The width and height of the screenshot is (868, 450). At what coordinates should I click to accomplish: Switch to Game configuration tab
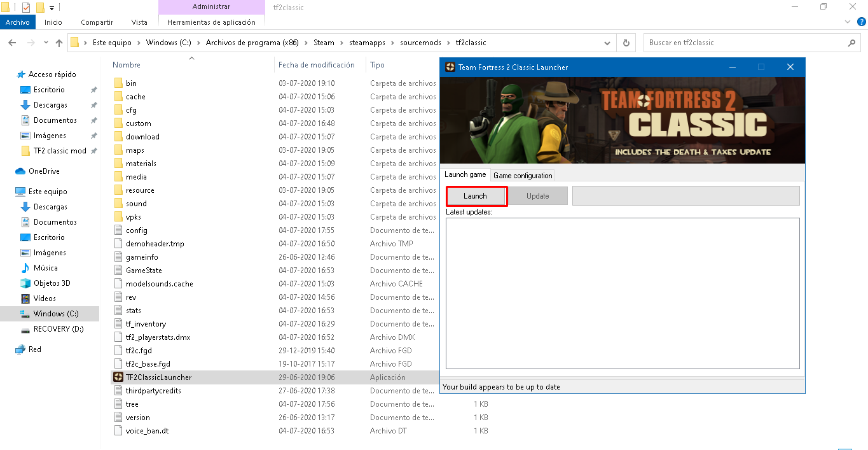[x=523, y=175]
